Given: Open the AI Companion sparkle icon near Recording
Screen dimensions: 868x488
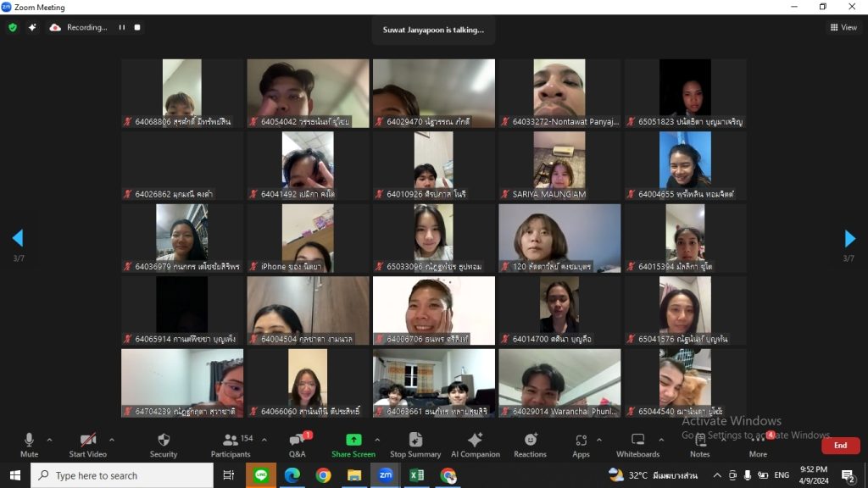Looking at the screenshot, I should click(x=32, y=27).
